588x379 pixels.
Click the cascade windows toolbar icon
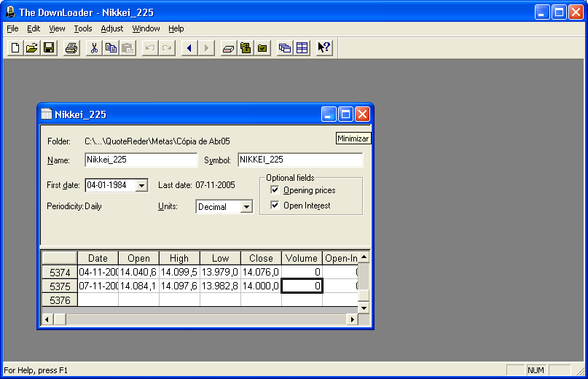285,48
